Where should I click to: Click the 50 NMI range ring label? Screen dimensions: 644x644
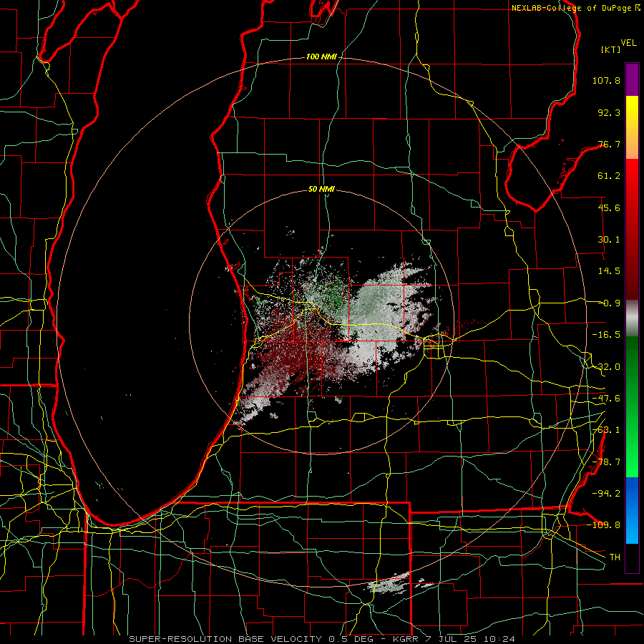point(321,189)
